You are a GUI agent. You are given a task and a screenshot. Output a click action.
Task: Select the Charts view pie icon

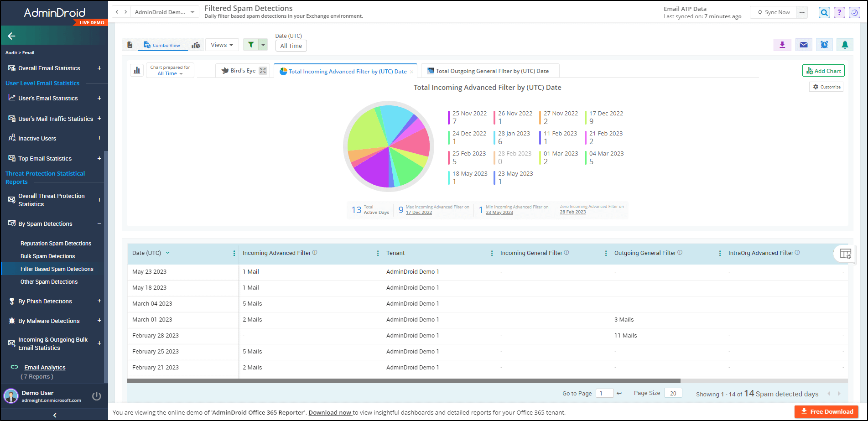tap(196, 45)
